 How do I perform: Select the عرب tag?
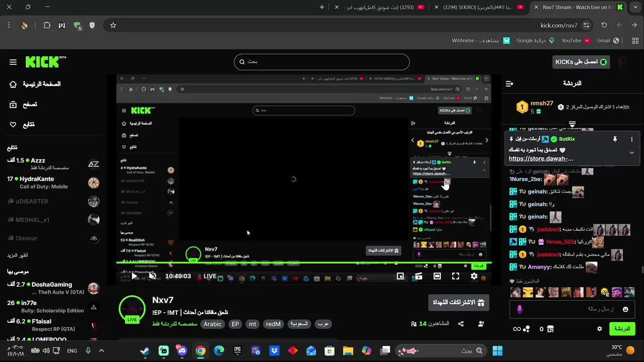323,324
